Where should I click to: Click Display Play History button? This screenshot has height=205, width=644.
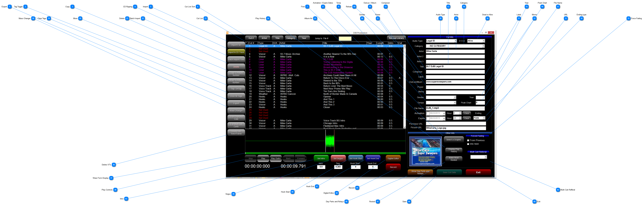pos(454,150)
